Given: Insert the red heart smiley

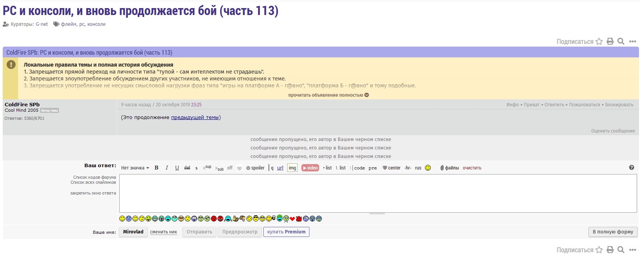Looking at the screenshot, I should (x=292, y=219).
